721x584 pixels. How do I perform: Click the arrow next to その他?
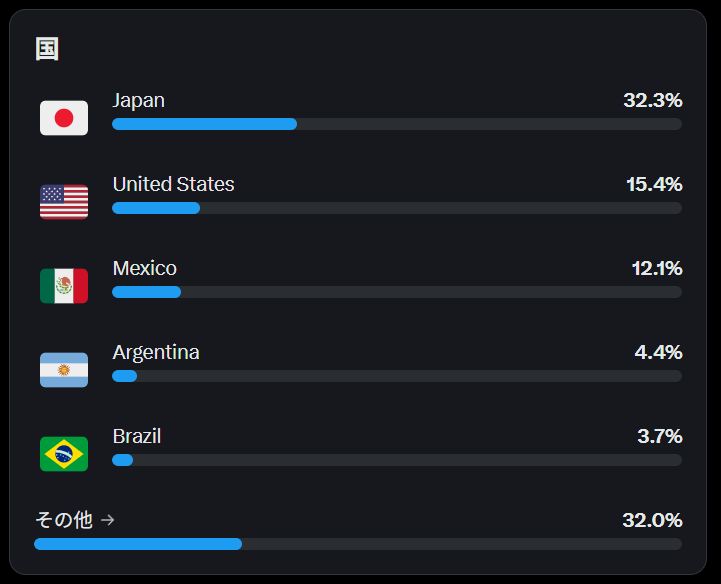(108, 520)
